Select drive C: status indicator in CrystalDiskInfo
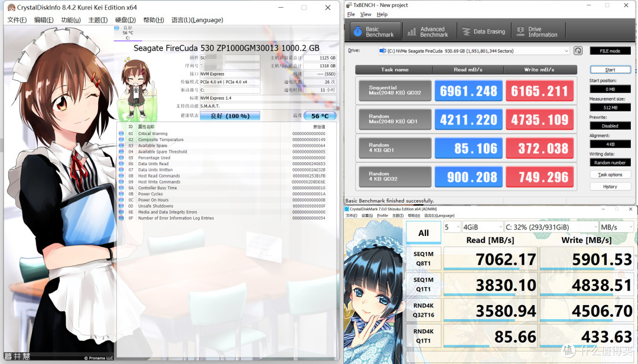 (128, 33)
